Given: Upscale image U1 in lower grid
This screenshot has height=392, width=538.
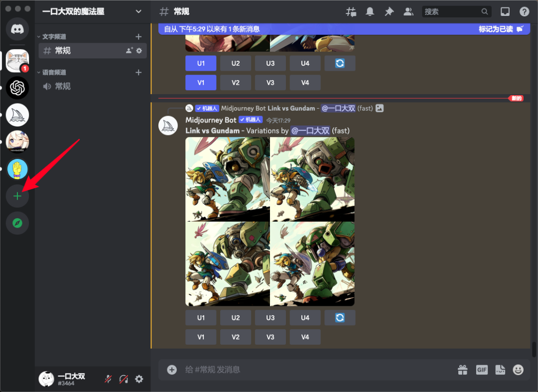Looking at the screenshot, I should coord(201,318).
